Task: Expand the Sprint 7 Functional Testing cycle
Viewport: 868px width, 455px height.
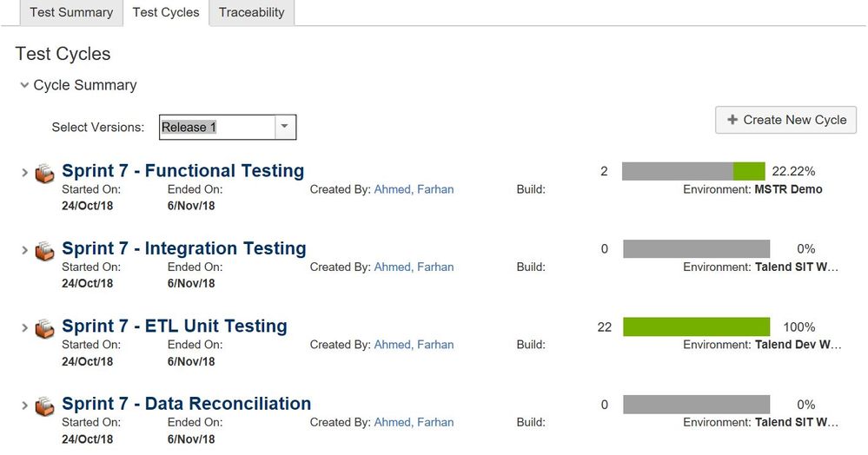Action: click(24, 173)
